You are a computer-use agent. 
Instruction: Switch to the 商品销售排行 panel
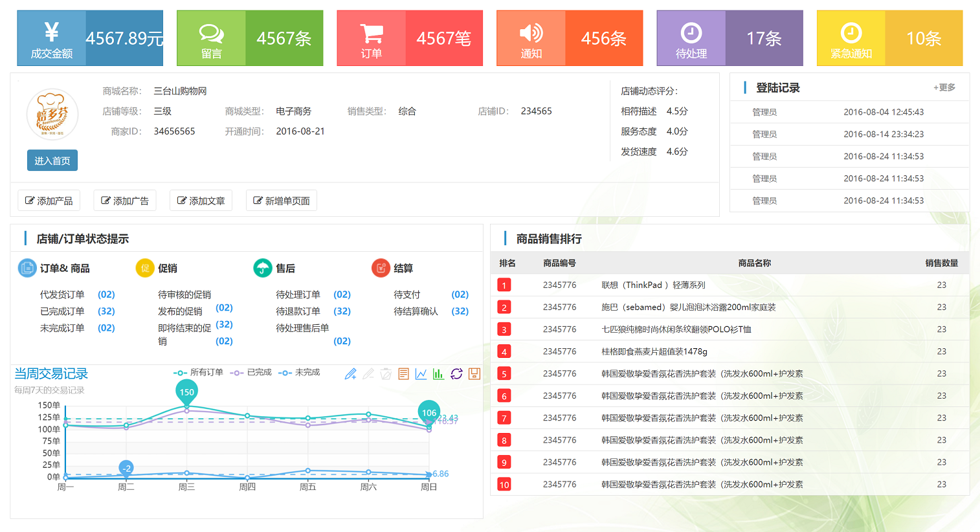548,239
